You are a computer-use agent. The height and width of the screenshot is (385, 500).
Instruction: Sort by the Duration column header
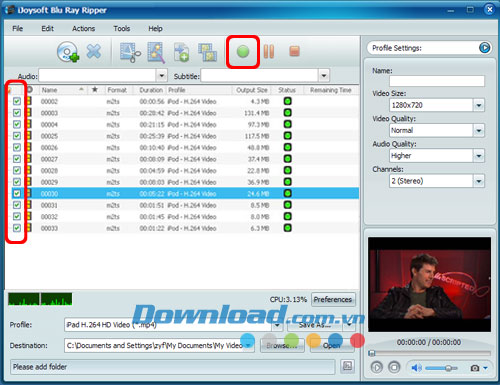(x=151, y=90)
